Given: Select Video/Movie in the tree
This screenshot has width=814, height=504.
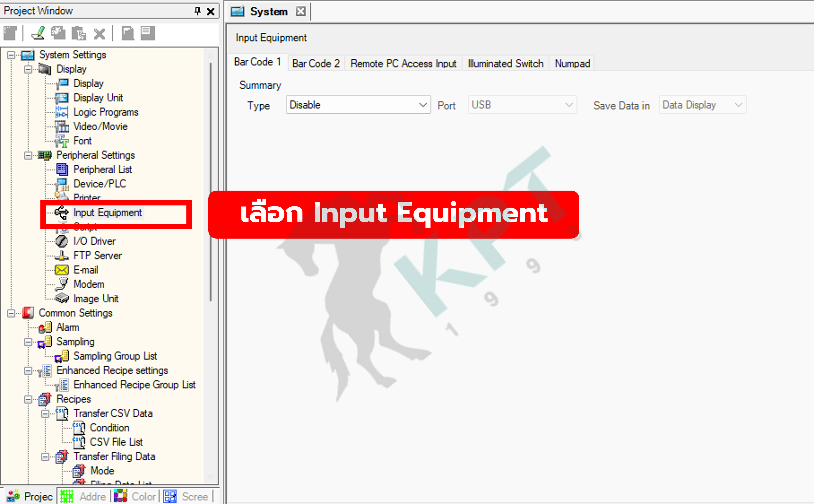Looking at the screenshot, I should point(100,127).
